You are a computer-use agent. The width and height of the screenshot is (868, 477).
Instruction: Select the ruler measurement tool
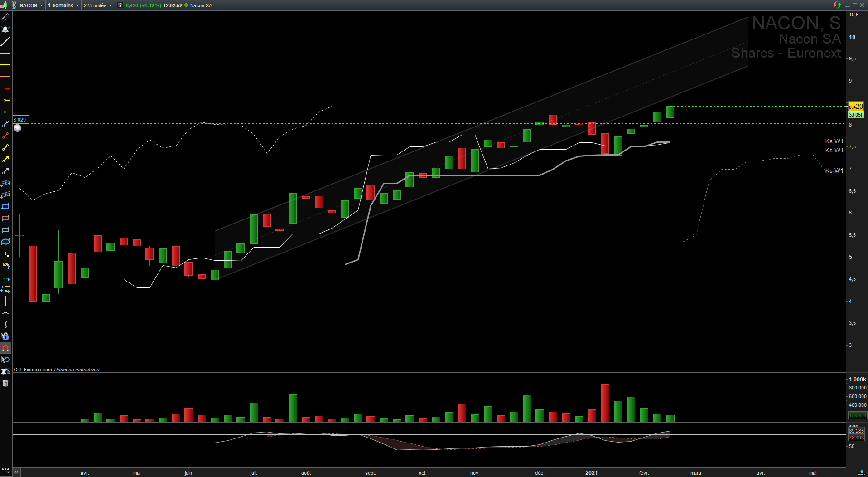[x=5, y=18]
